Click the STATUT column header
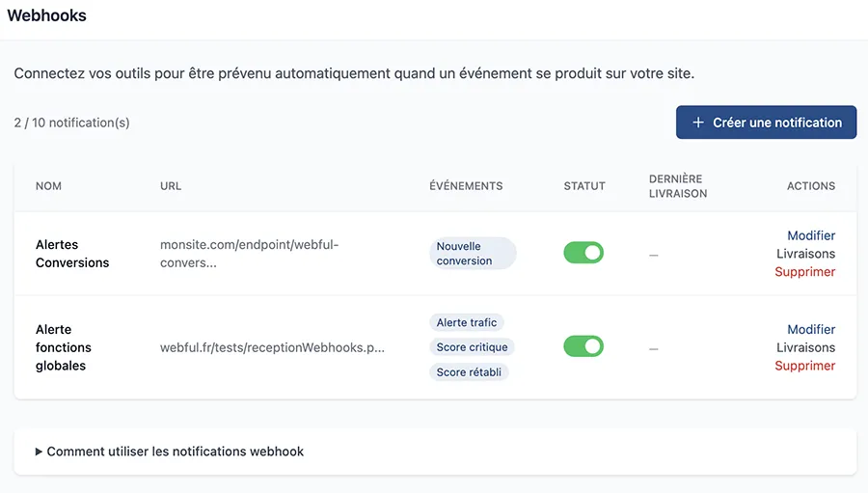The height and width of the screenshot is (493, 868). tap(584, 186)
